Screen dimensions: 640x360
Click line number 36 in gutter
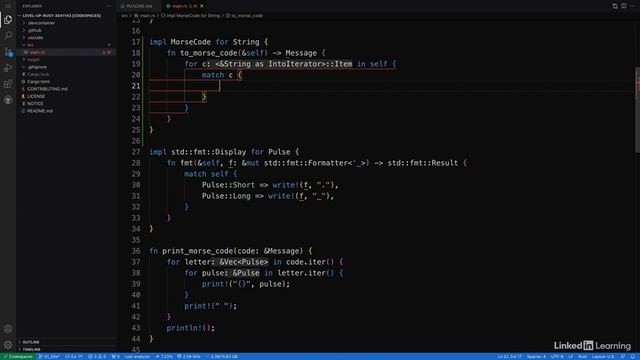click(x=136, y=251)
